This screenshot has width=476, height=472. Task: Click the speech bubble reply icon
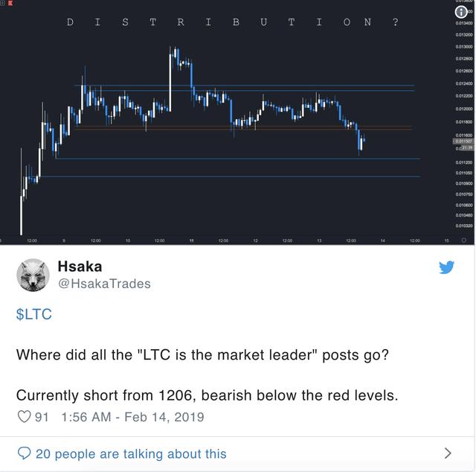24,453
